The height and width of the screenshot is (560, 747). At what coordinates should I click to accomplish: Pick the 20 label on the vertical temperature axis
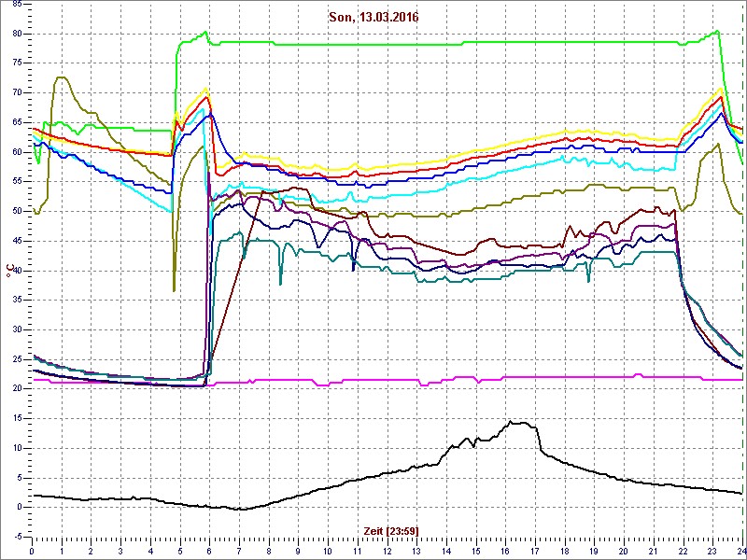(x=16, y=389)
